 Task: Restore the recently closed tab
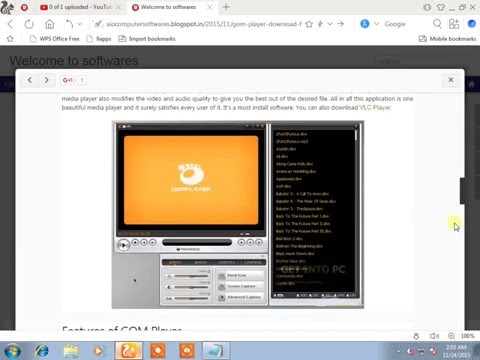(69, 24)
